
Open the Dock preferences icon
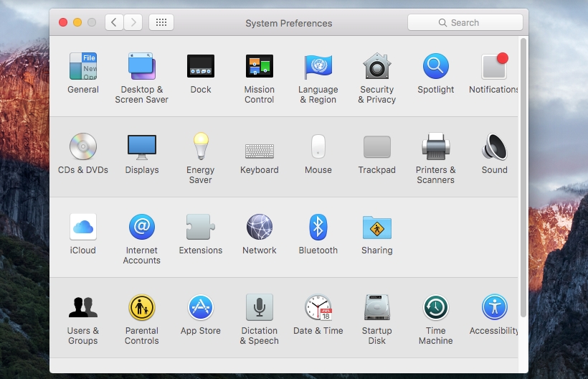click(x=201, y=66)
